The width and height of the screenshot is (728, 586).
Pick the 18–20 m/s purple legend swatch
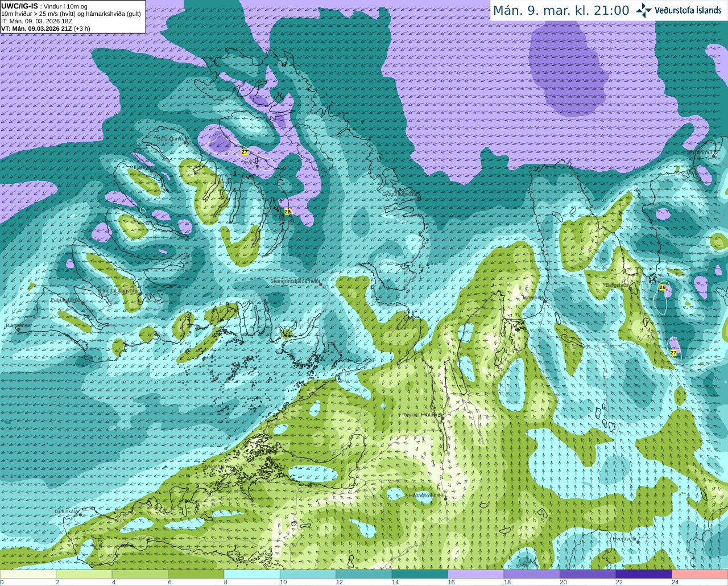[x=532, y=574]
